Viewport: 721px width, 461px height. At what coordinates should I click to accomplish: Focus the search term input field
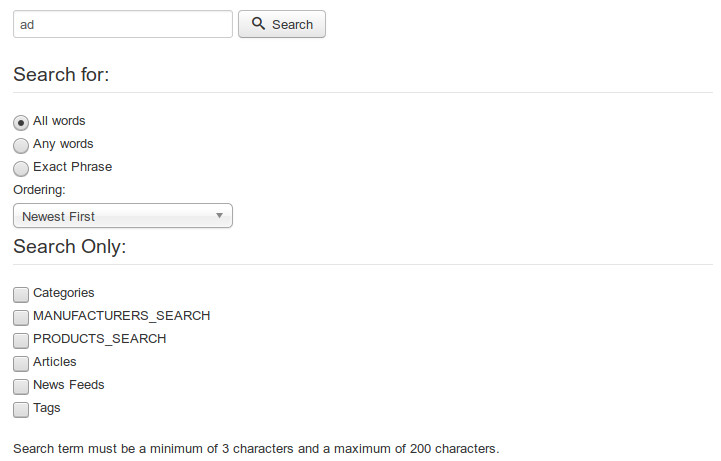click(x=123, y=24)
